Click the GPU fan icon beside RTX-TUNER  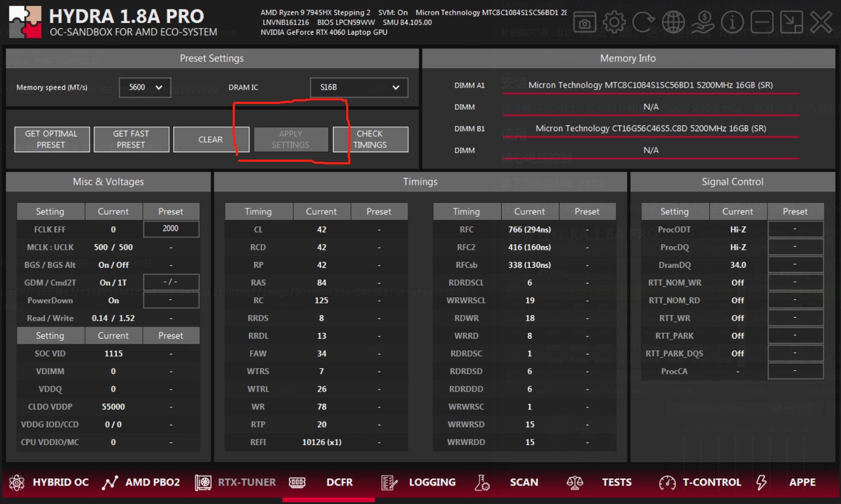tap(203, 482)
